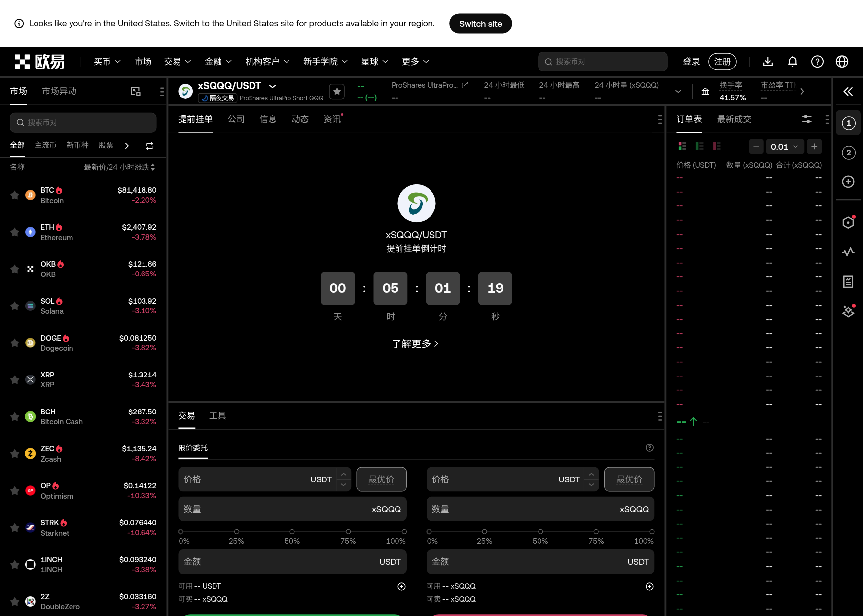The width and height of the screenshot is (863, 616).
Task: Focus the header 搜索币对 search field
Action: tap(603, 62)
